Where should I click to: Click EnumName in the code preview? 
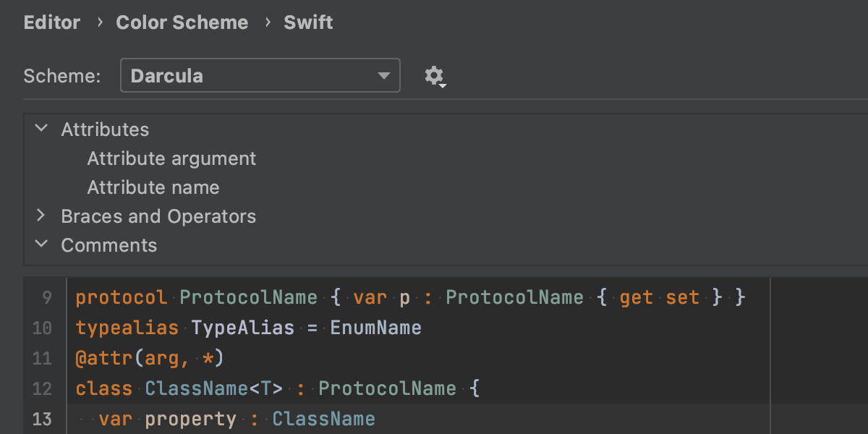(375, 328)
